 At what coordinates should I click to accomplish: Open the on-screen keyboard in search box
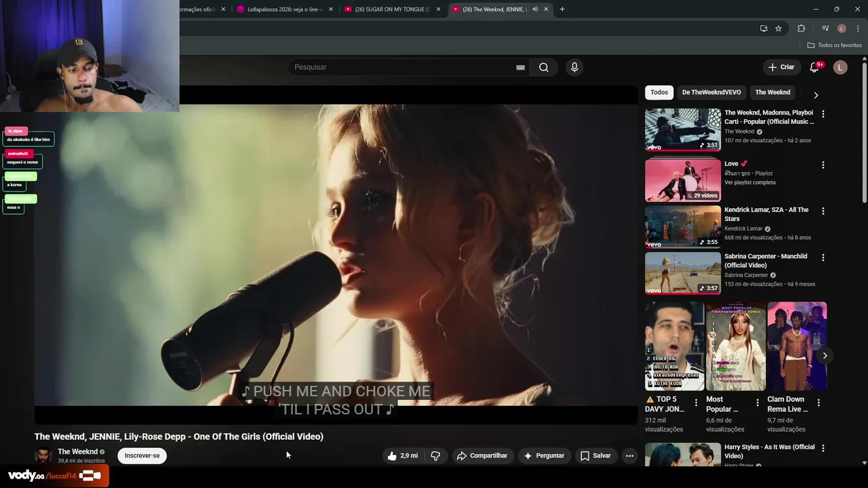(520, 67)
